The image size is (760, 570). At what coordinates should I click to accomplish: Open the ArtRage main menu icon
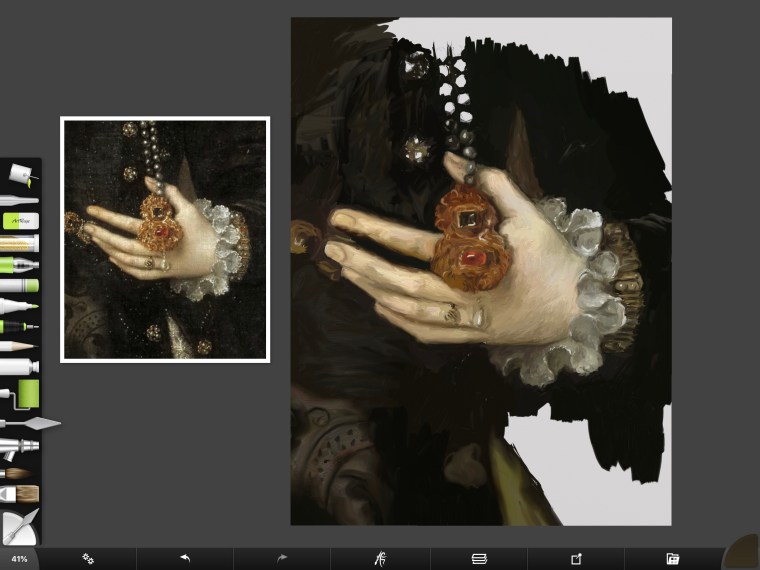(380, 559)
